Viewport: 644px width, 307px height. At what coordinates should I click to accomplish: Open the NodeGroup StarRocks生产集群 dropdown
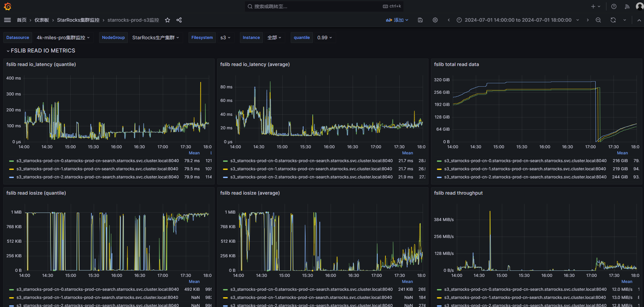(x=155, y=38)
